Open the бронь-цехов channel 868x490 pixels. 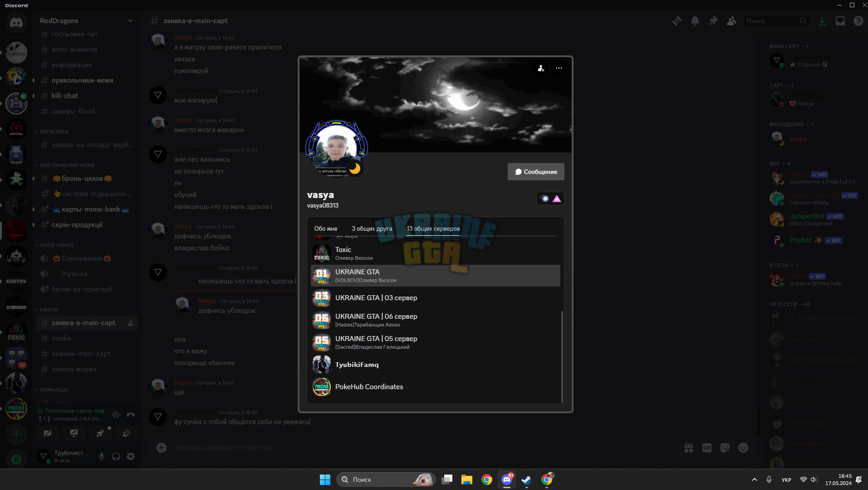[87, 178]
